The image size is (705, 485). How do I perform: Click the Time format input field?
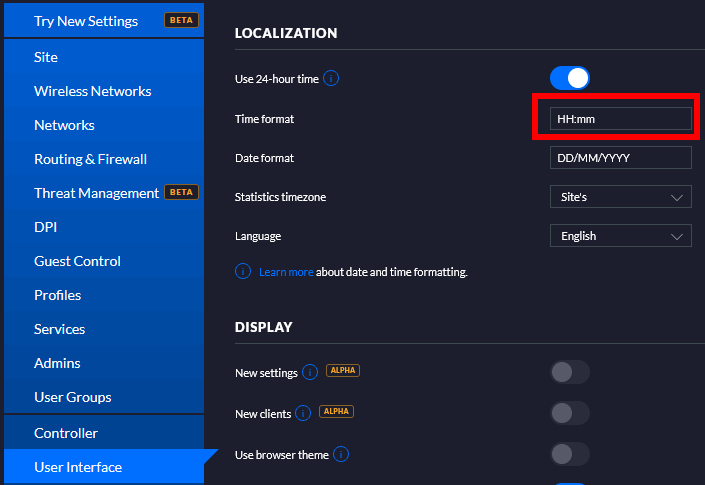(x=620, y=119)
